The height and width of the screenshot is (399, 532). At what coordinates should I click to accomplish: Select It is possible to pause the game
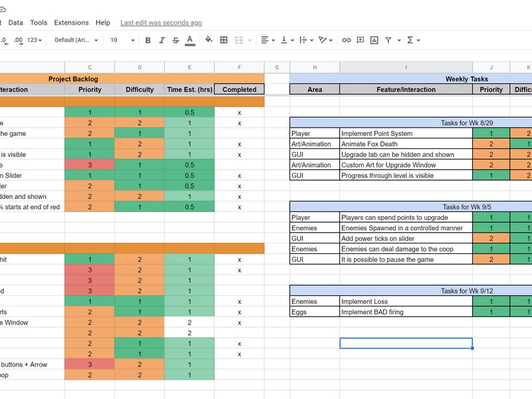[406, 259]
